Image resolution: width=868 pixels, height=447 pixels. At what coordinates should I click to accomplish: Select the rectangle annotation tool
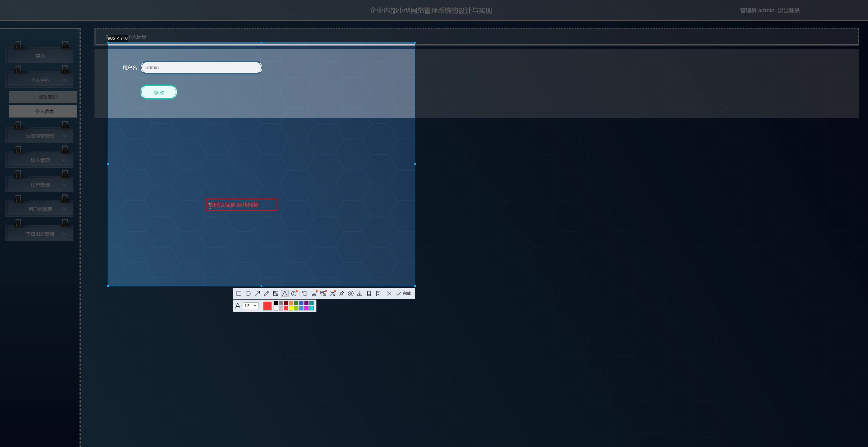click(239, 293)
